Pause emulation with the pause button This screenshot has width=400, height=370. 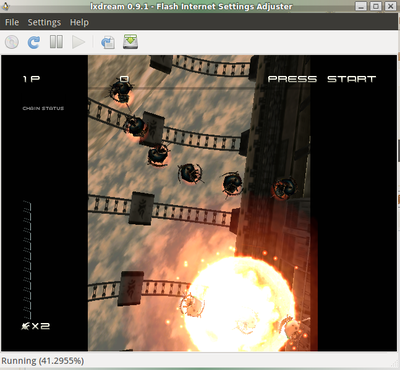[56, 42]
